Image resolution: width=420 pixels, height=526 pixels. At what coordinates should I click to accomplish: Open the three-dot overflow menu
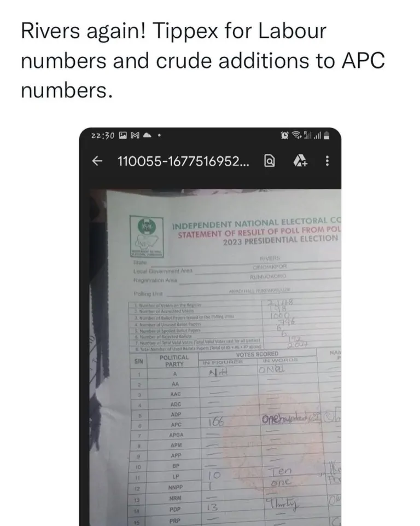[327, 161]
